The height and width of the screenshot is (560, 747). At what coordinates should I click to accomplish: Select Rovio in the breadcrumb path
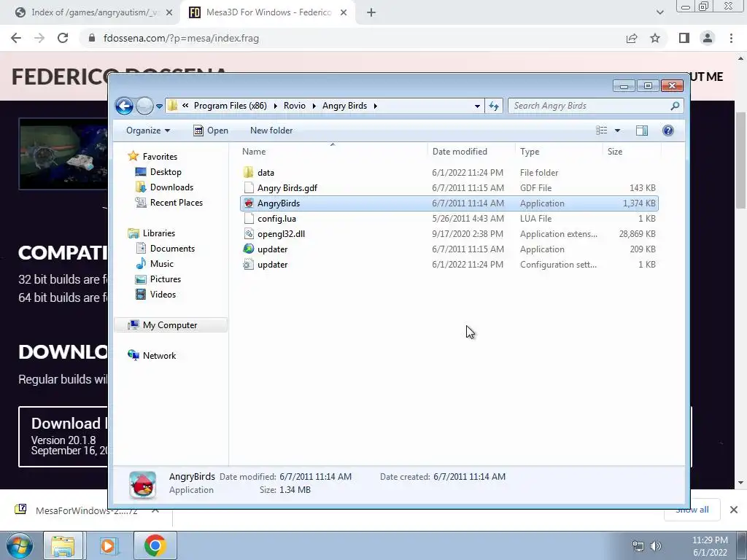coord(295,106)
